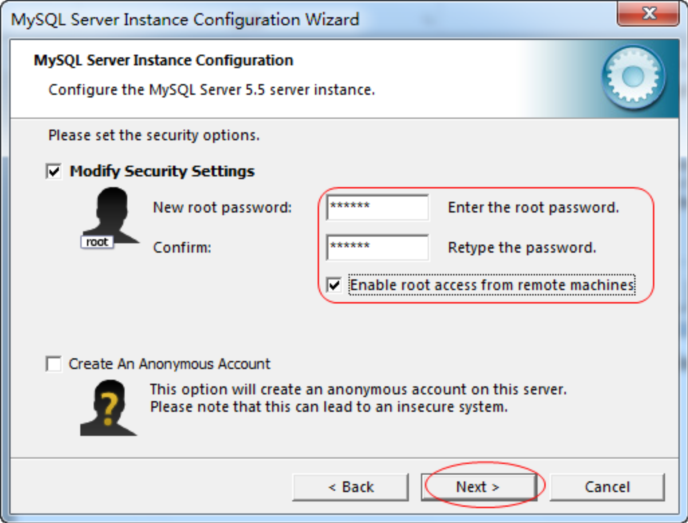
Task: Click the New root password label
Action: pos(222,208)
